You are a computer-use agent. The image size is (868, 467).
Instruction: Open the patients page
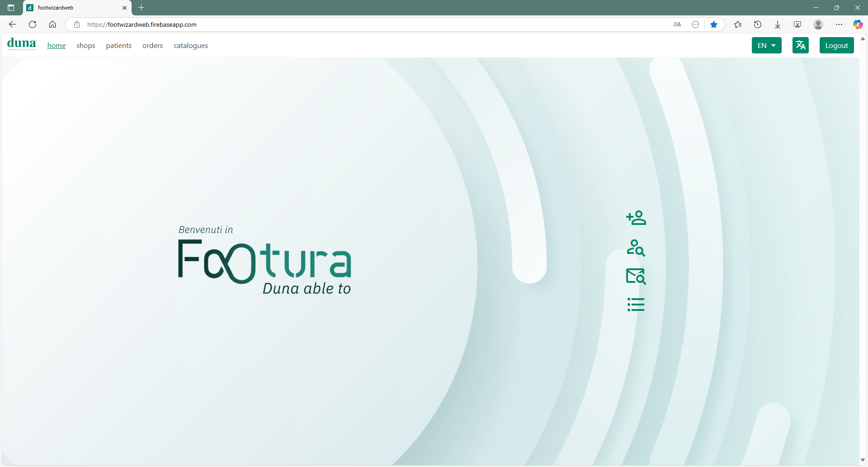[x=119, y=45]
